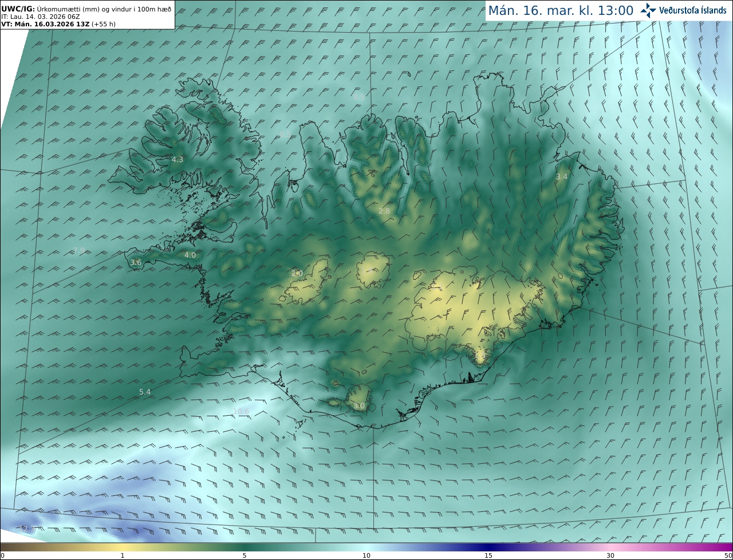This screenshot has width=733, height=560.
Task: Click the 'VT: Mán. 16.03.2026 13Z (+55 h)' line
Action: (58, 24)
